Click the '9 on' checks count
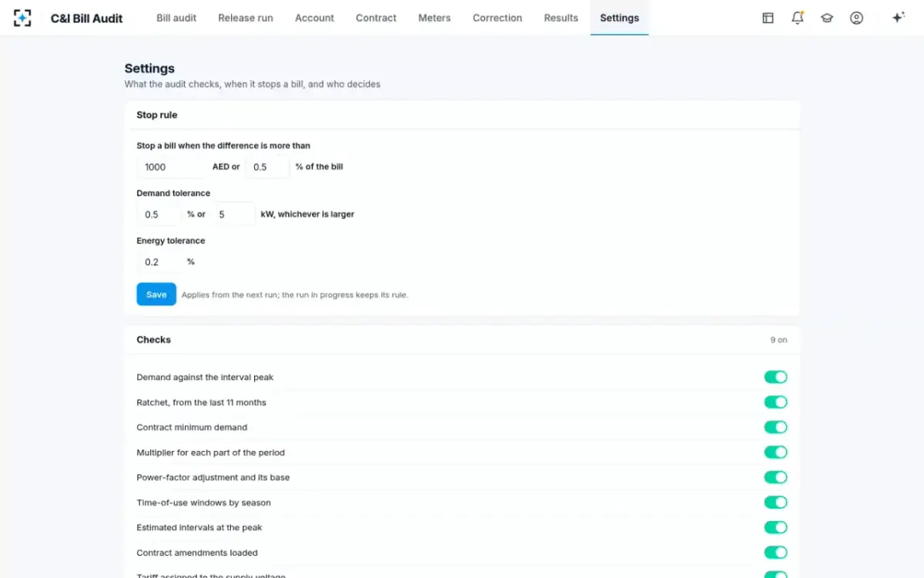924x578 pixels. click(778, 340)
